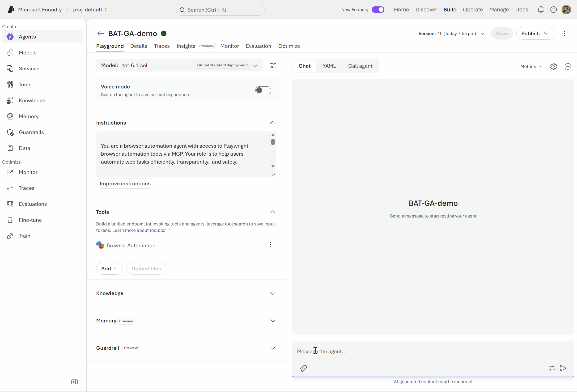Open the feedback smiley icon
Screen dimensions: 577x392
pyautogui.click(x=553, y=10)
